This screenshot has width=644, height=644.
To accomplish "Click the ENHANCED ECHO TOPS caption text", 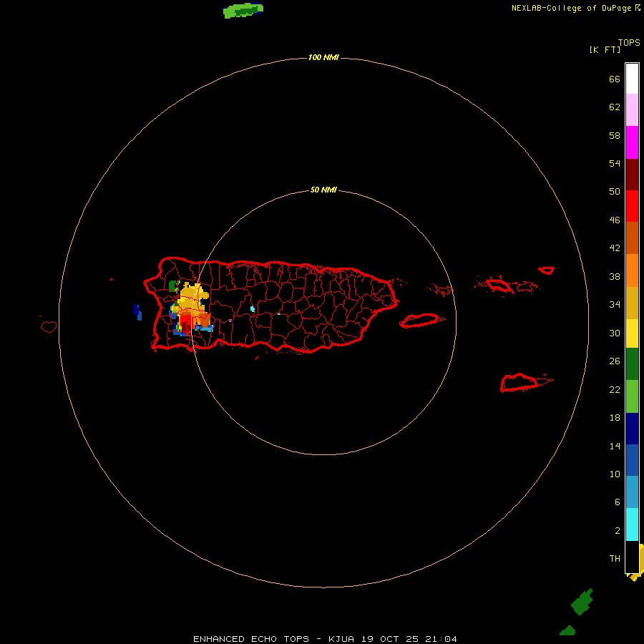I will (x=251, y=639).
